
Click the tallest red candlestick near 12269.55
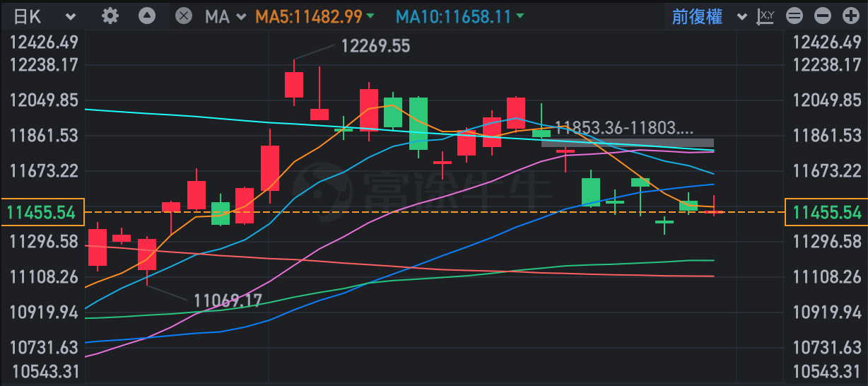[x=294, y=84]
